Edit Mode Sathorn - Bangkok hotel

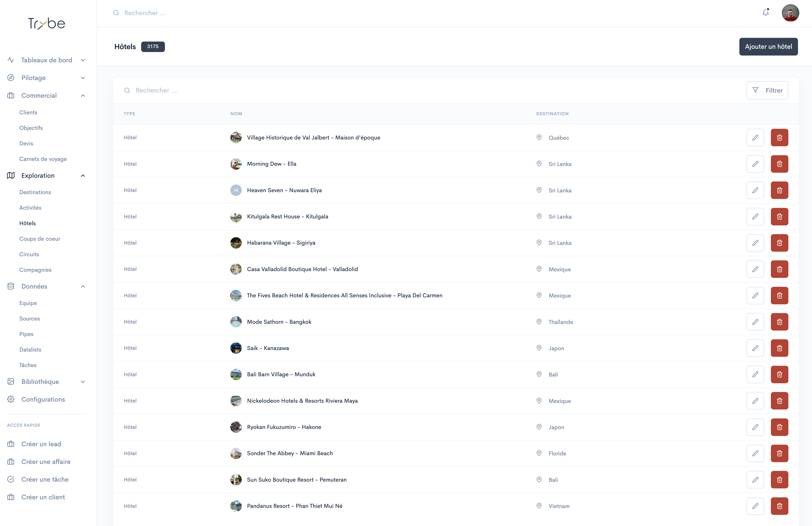click(755, 322)
